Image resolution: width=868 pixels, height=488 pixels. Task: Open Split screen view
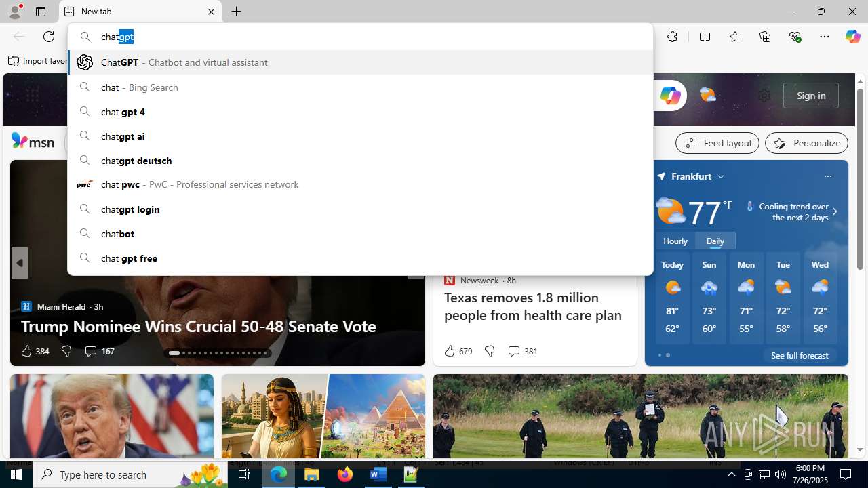point(705,37)
